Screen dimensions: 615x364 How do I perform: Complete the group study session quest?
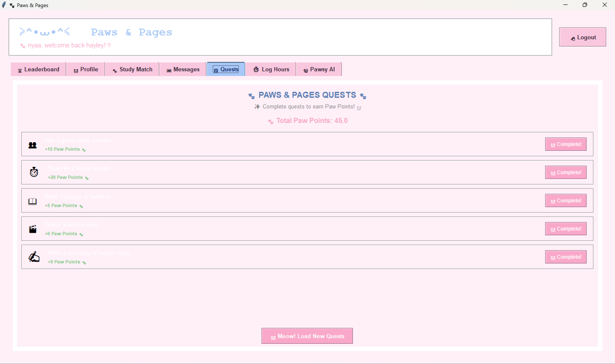pyautogui.click(x=566, y=144)
